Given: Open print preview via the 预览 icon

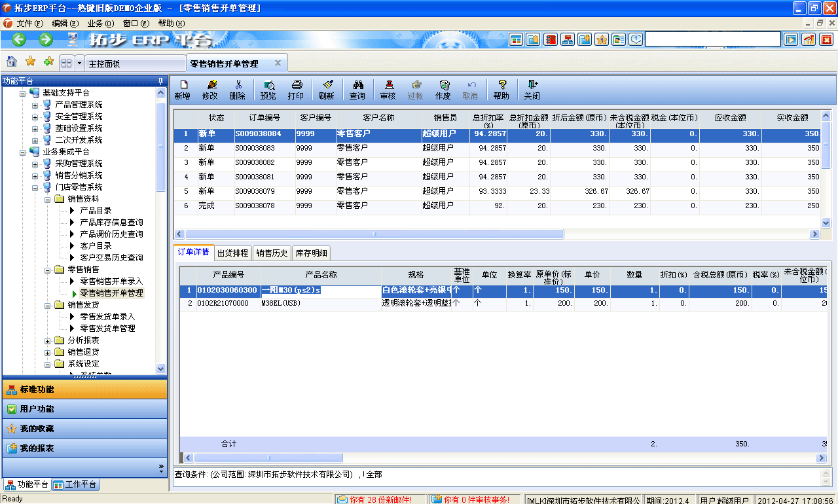Looking at the screenshot, I should pos(268,89).
